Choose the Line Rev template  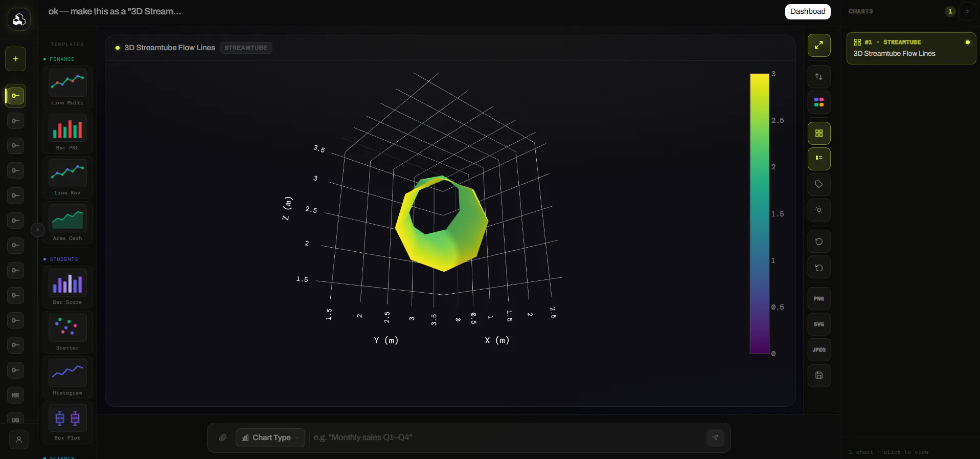click(x=67, y=177)
